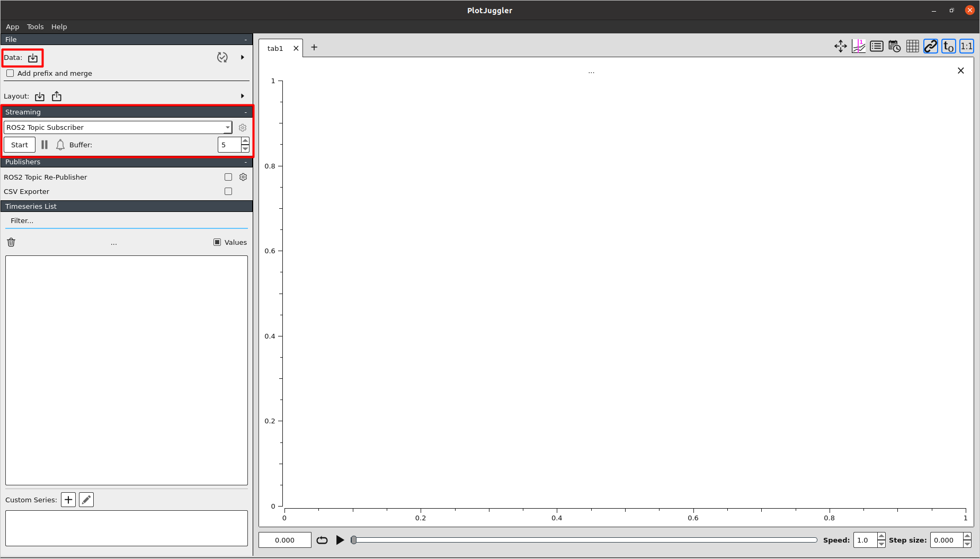Click the plus to add a new tab
Image resolution: width=980 pixels, height=559 pixels.
pos(314,47)
